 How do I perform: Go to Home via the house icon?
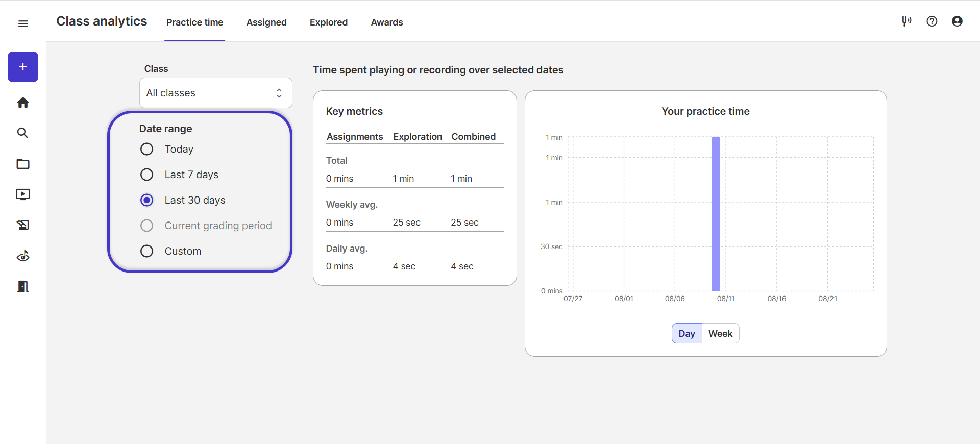23,103
